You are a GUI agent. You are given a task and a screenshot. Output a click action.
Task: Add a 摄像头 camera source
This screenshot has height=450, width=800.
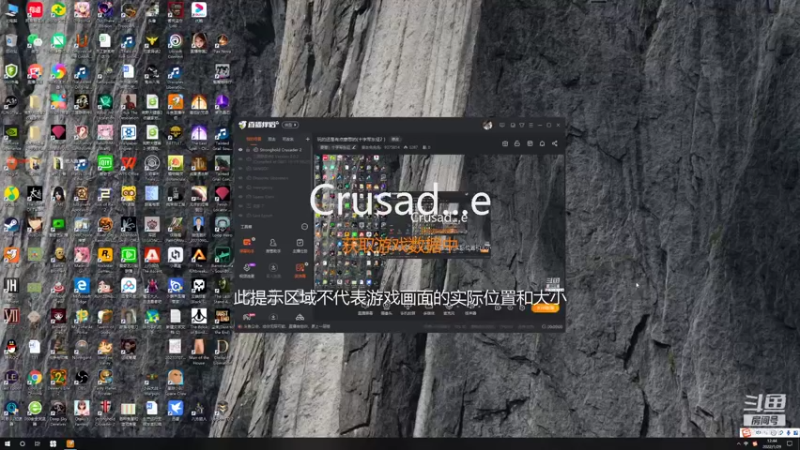[386, 309]
